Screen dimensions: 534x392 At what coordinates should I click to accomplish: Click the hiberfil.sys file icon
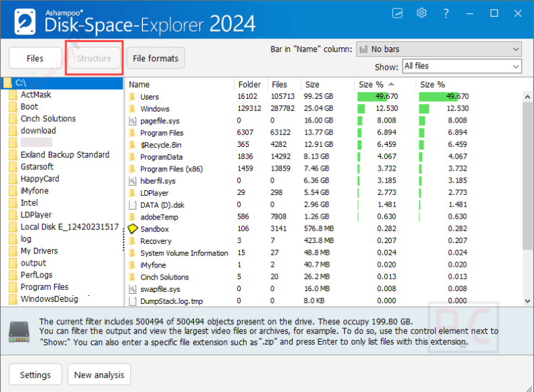[x=132, y=181]
